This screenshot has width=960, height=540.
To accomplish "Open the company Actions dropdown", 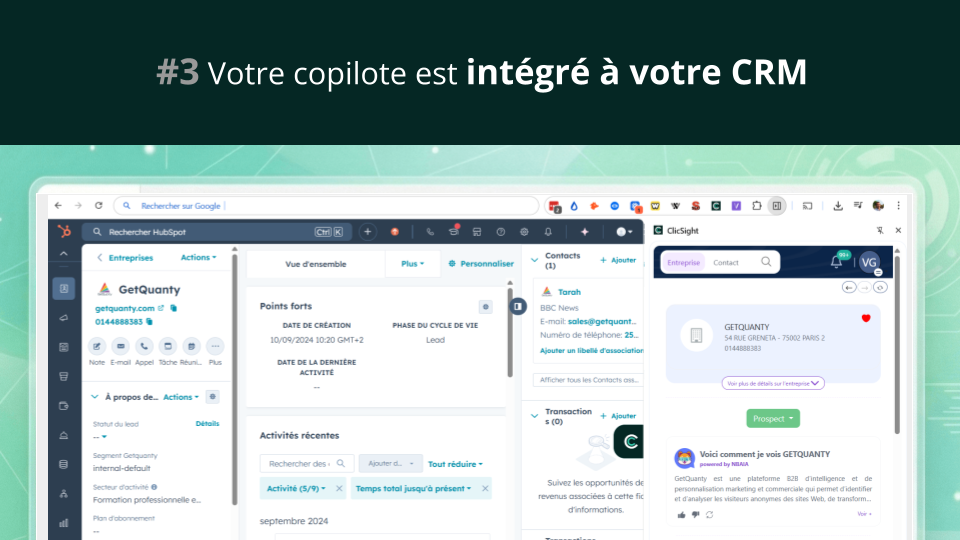I will [x=198, y=258].
